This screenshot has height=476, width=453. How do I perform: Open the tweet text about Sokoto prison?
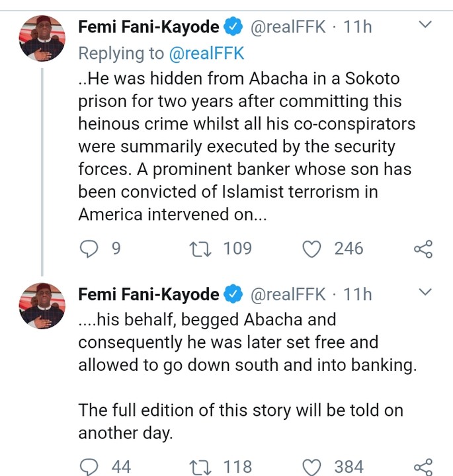coord(245,146)
